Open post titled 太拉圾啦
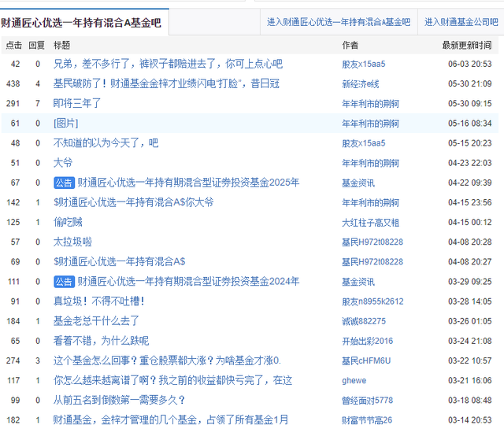 (72, 242)
